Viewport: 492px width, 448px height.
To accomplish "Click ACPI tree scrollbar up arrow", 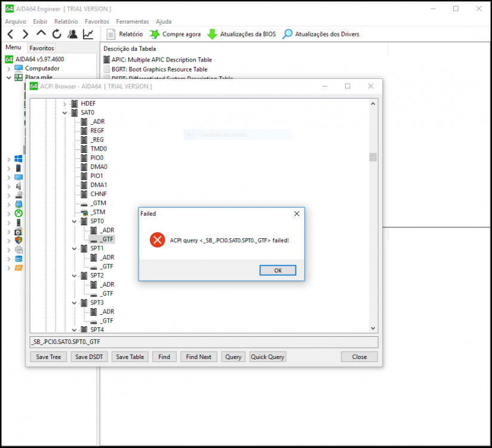I will [373, 103].
